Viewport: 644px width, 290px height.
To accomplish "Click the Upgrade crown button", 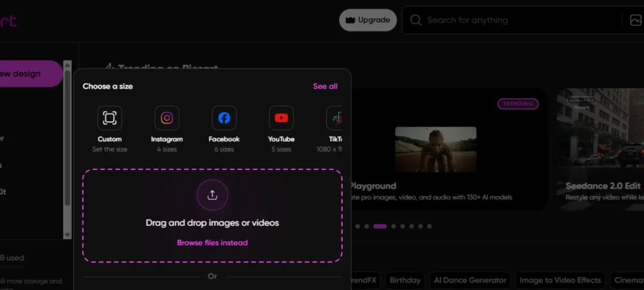I will point(367,20).
